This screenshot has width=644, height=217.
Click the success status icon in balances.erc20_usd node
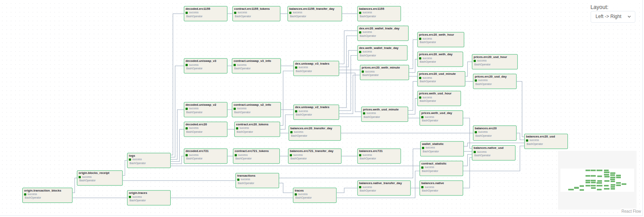pos(527,140)
